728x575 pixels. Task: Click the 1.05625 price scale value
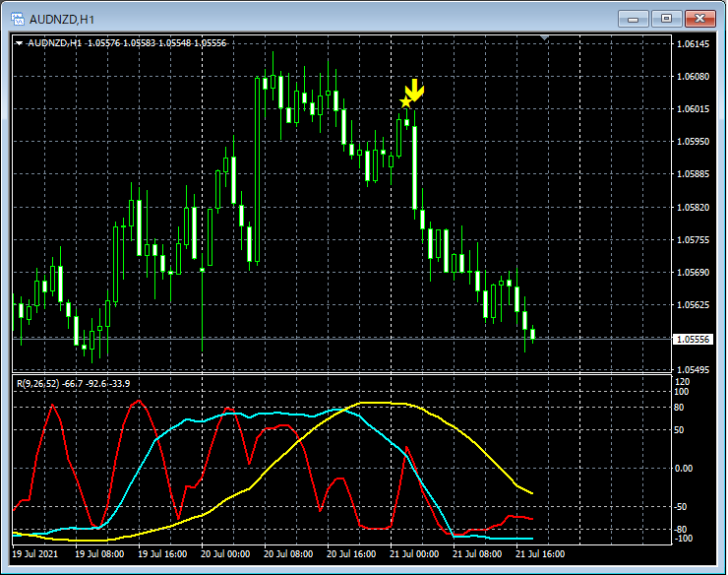pyautogui.click(x=694, y=305)
